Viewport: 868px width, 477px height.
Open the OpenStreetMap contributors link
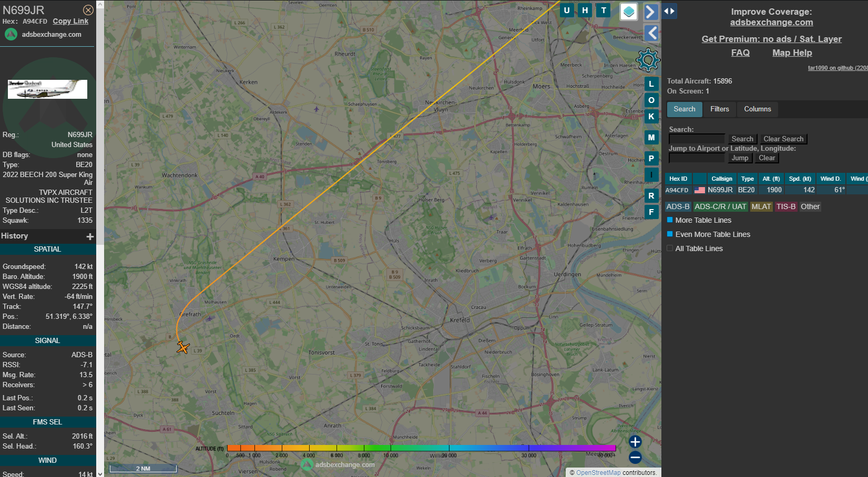tap(598, 473)
